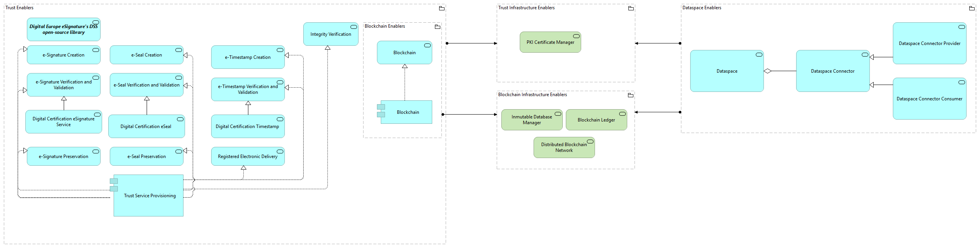The width and height of the screenshot is (980, 248).
Task: Select the e-Timestamp Creation node
Action: 248,57
